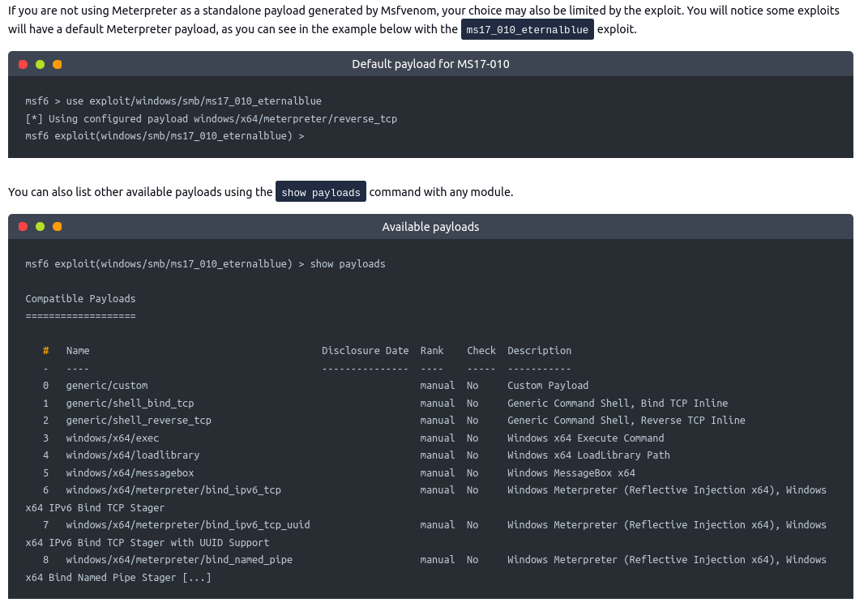Click 'Windows x64 LoadLibrary Path' description
Image resolution: width=868 pixels, height=611 pixels.
point(588,455)
